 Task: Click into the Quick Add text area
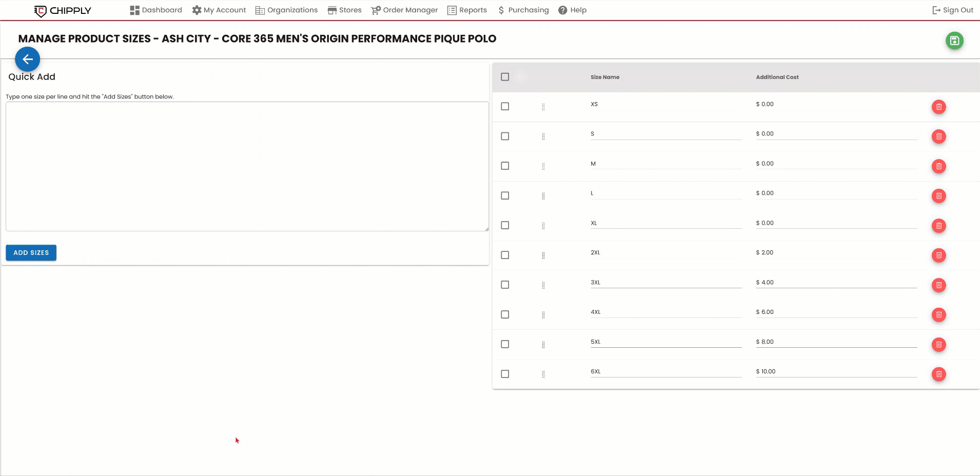(x=247, y=166)
